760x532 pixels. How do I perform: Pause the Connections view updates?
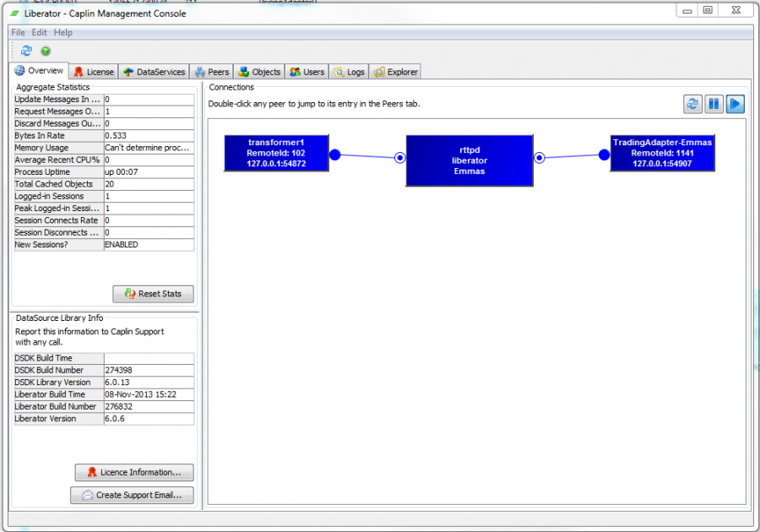(714, 104)
